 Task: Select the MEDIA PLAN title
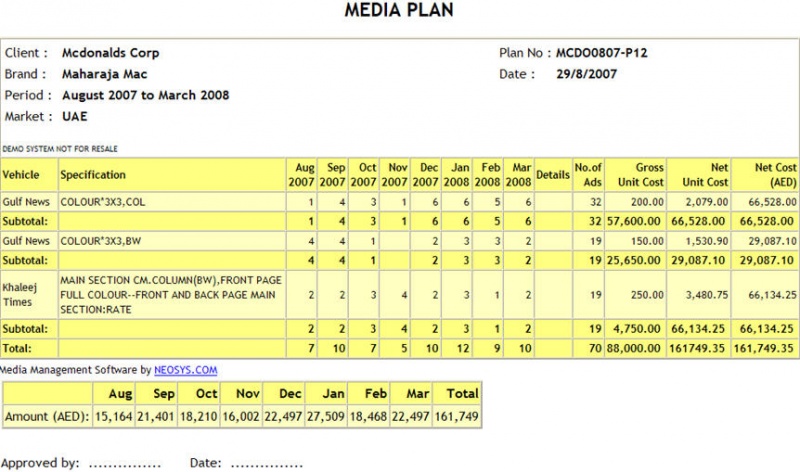point(399,10)
